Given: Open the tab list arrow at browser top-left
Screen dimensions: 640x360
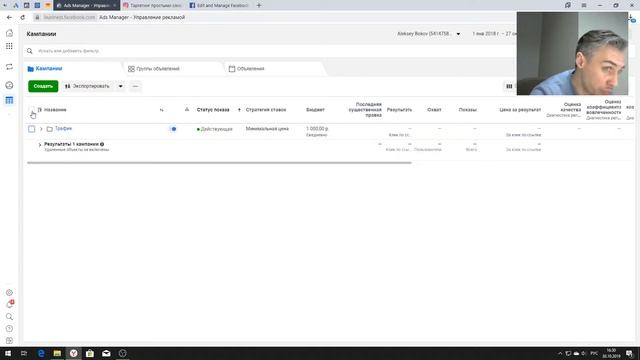Looking at the screenshot, I should pyautogui.click(x=5, y=5).
